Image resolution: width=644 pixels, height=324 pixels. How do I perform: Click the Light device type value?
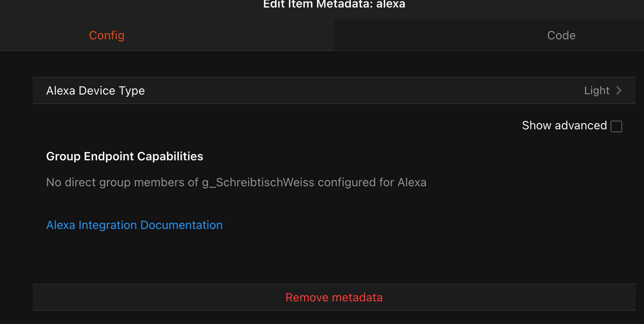point(596,90)
